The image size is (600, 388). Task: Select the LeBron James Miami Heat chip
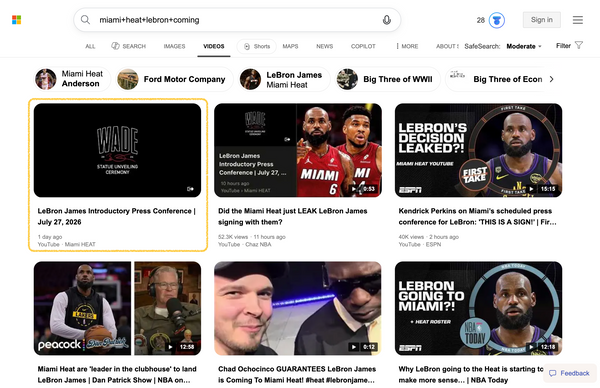tap(284, 79)
